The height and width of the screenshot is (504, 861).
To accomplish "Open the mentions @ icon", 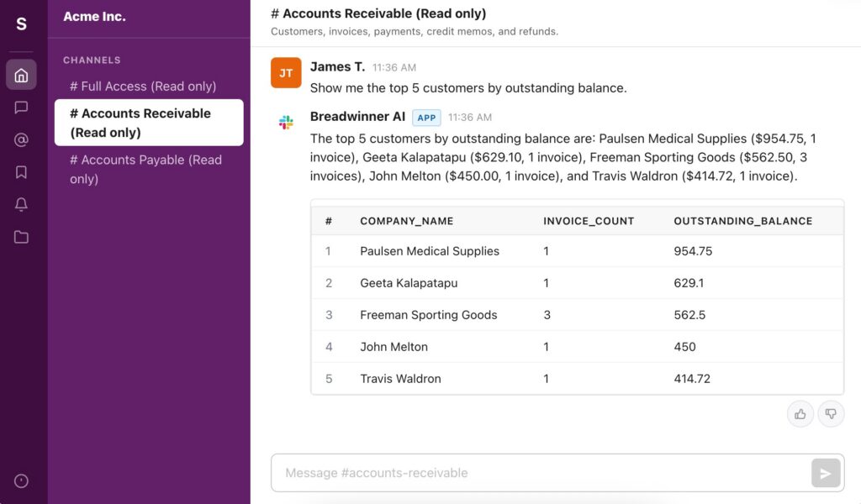I will coord(21,139).
